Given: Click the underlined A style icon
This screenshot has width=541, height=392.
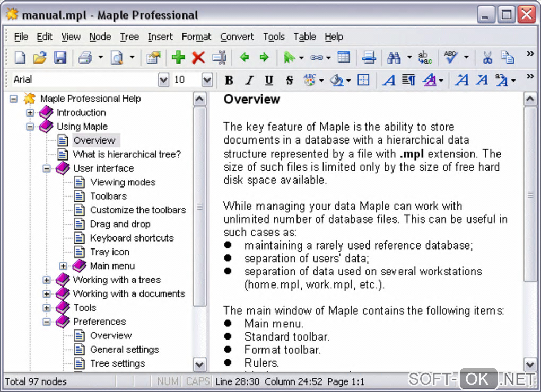Looking at the screenshot, I should pyautogui.click(x=430, y=80).
